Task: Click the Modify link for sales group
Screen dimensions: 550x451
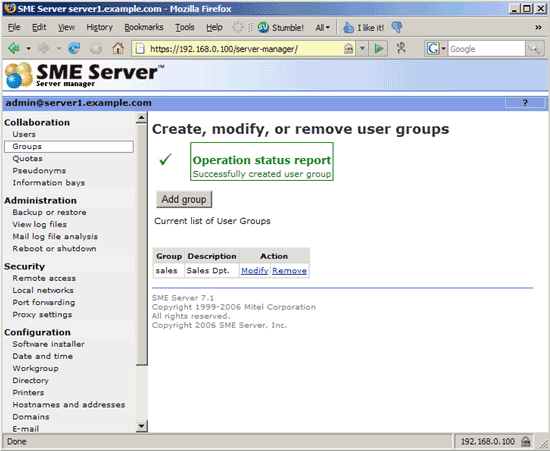Action: (x=255, y=270)
